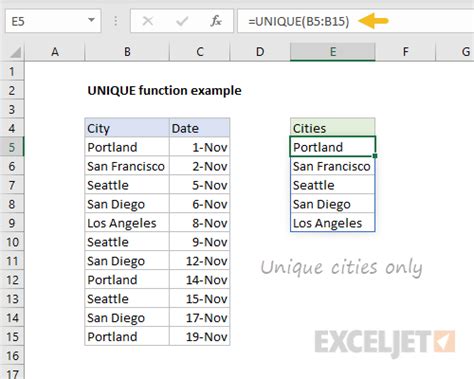This screenshot has height=379, width=474.
Task: Click the Name Box showing E5
Action: coord(53,21)
